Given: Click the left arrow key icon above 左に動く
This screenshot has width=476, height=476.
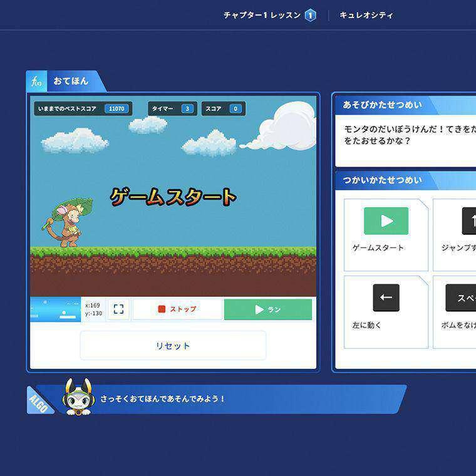Looking at the screenshot, I should (386, 298).
